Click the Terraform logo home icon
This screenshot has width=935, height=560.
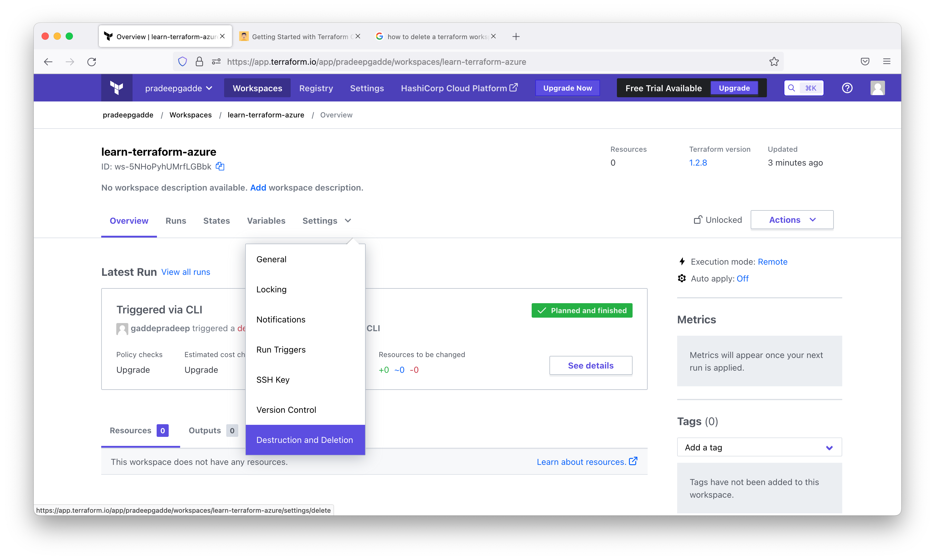[117, 88]
